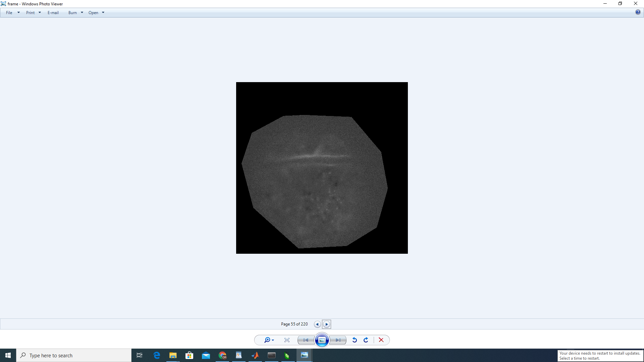
Task: Rotate image clockwise
Action: click(x=366, y=340)
